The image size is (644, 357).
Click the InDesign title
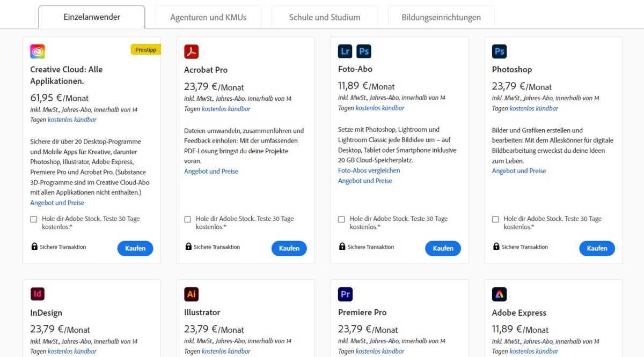46,313
